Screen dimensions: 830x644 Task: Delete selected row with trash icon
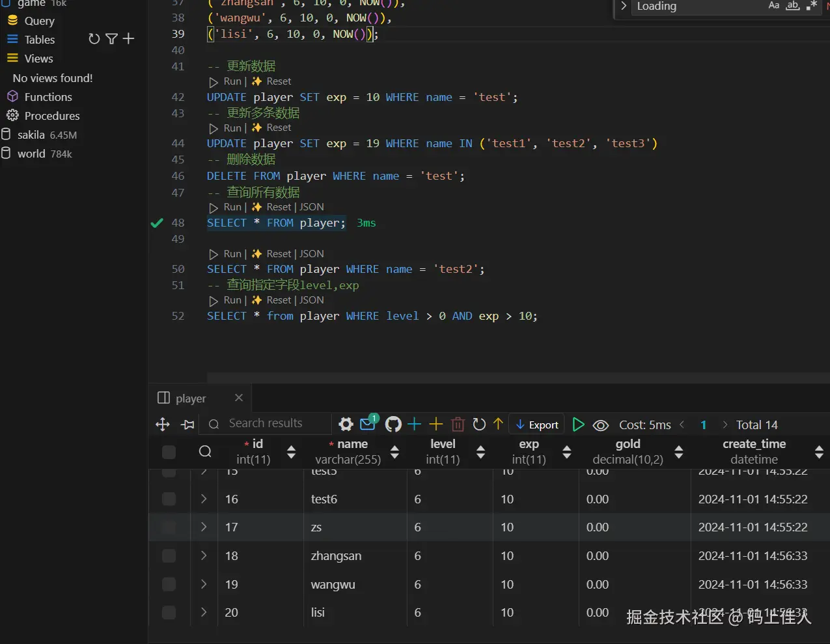[458, 425]
